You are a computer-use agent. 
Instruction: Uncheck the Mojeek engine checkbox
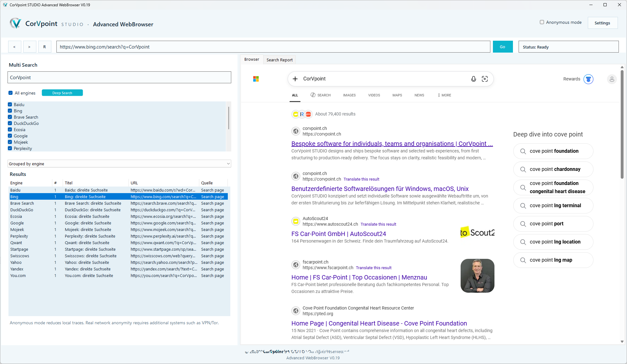[x=10, y=142]
